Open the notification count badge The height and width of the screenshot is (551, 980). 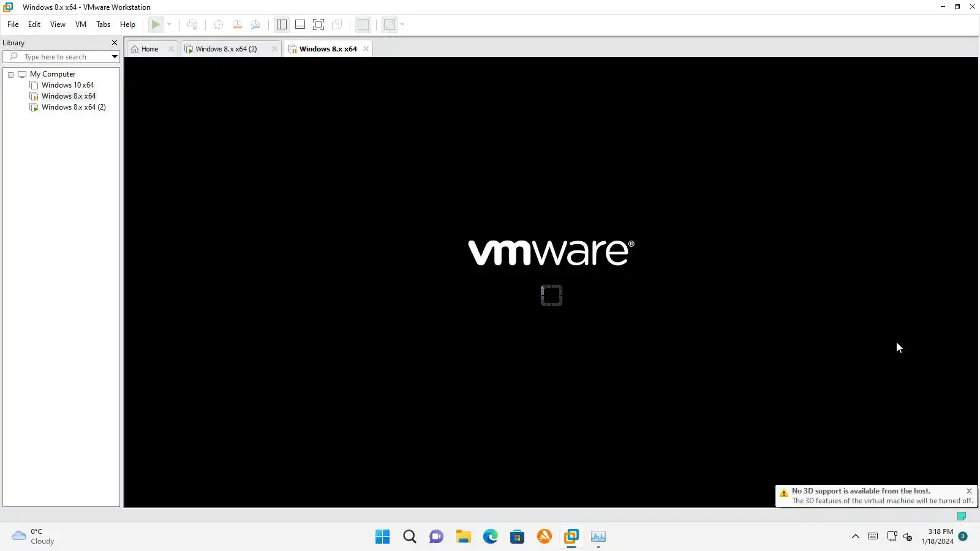point(963,536)
